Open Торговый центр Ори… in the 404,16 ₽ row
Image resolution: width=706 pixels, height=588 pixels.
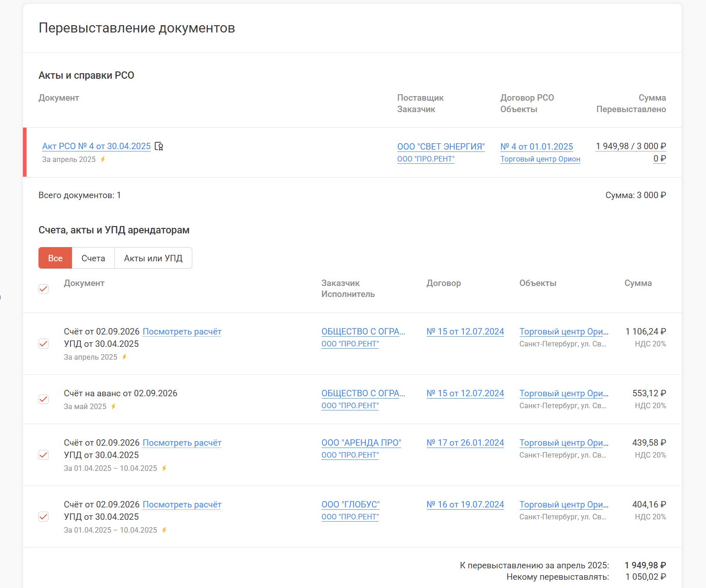(x=564, y=505)
